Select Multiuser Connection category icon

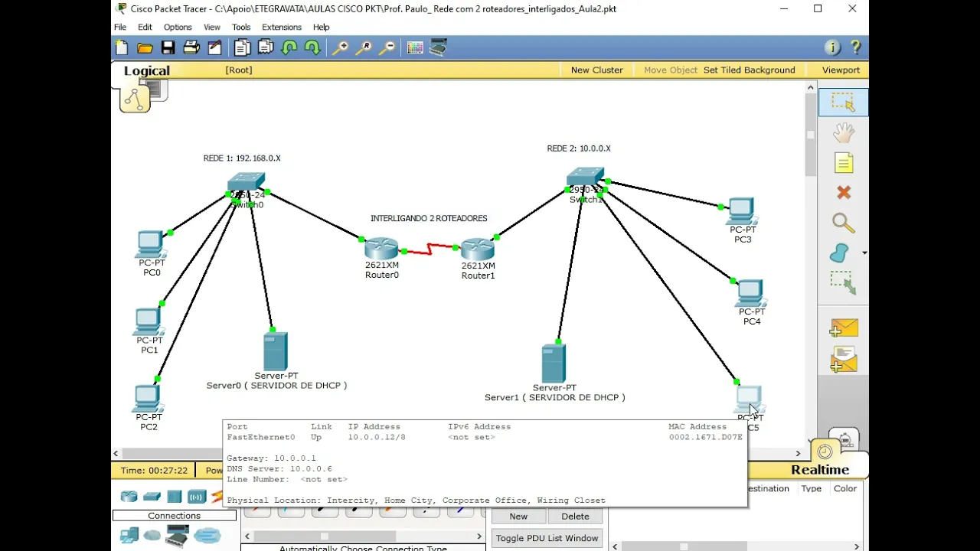coord(207,535)
